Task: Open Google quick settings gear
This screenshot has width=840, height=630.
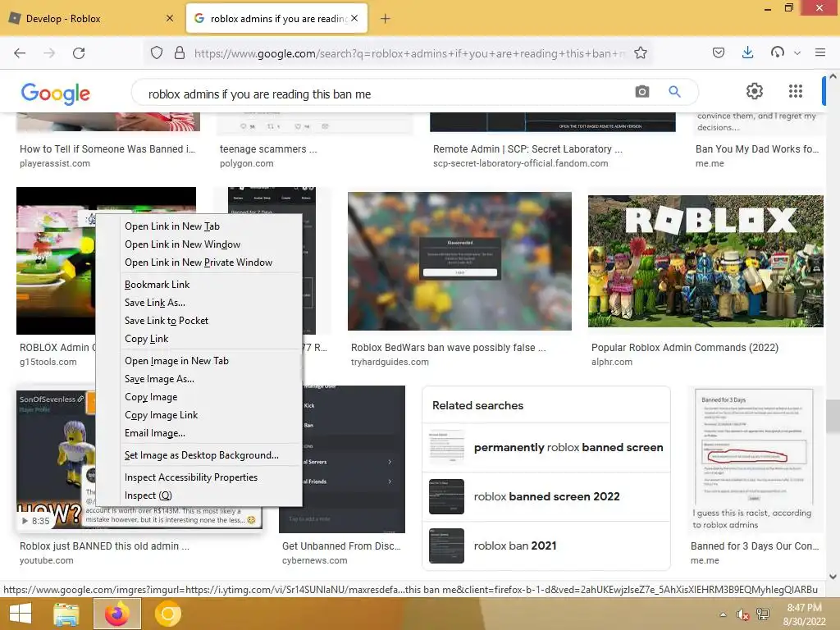Action: pyautogui.click(x=755, y=91)
